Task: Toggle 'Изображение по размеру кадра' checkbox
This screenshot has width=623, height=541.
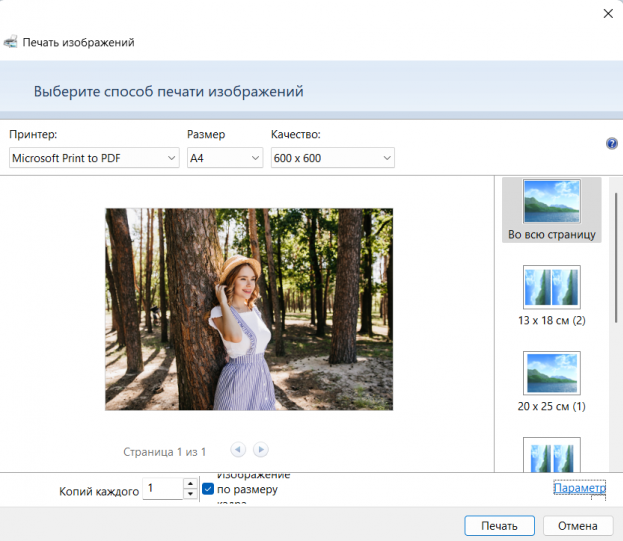Action: pos(208,489)
